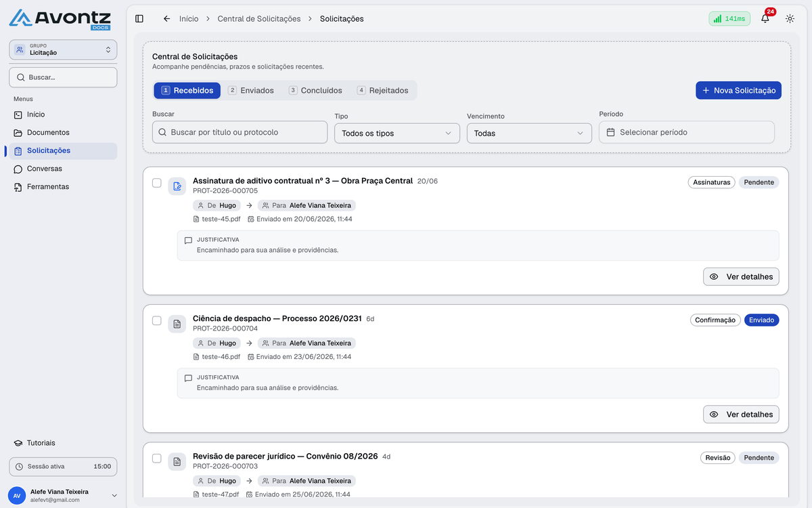Open Conversas in the sidebar menu
This screenshot has width=812, height=508.
(63, 169)
